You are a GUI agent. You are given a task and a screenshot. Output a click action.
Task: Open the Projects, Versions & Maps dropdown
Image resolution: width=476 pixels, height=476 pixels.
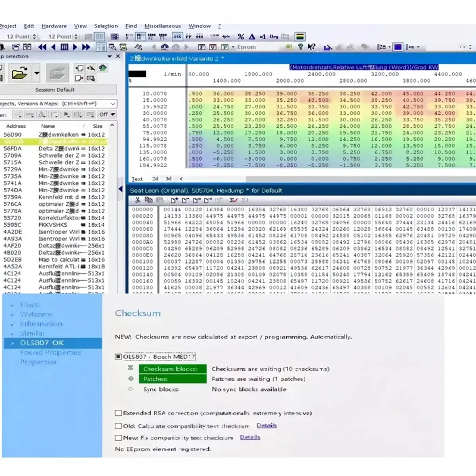pos(112,103)
